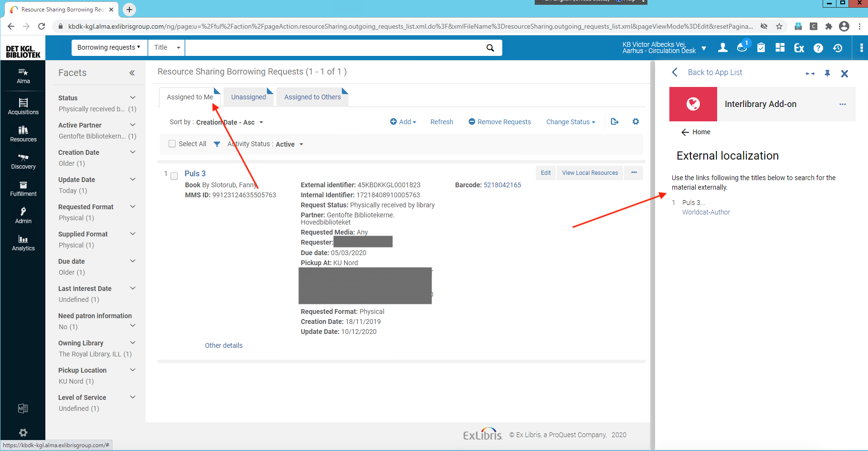Open the notifications chat icon with badge

click(x=741, y=48)
